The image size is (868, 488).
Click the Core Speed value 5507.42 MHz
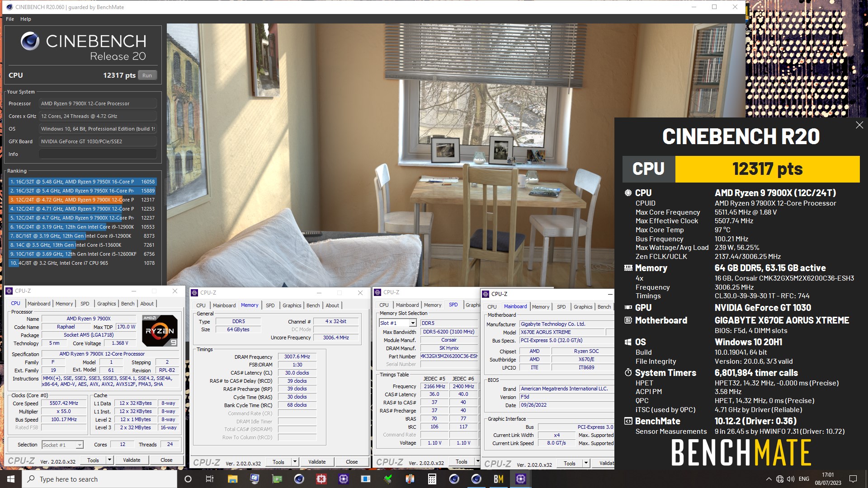pyautogui.click(x=64, y=404)
